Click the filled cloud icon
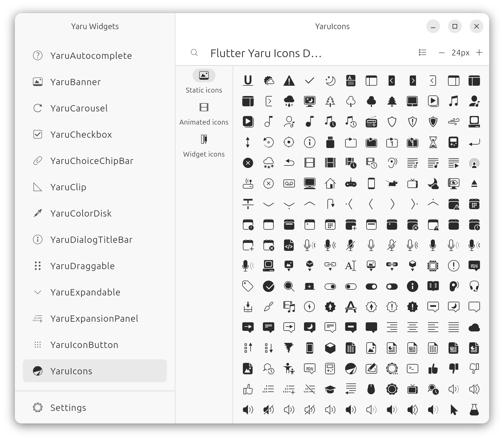 pyautogui.click(x=474, y=327)
